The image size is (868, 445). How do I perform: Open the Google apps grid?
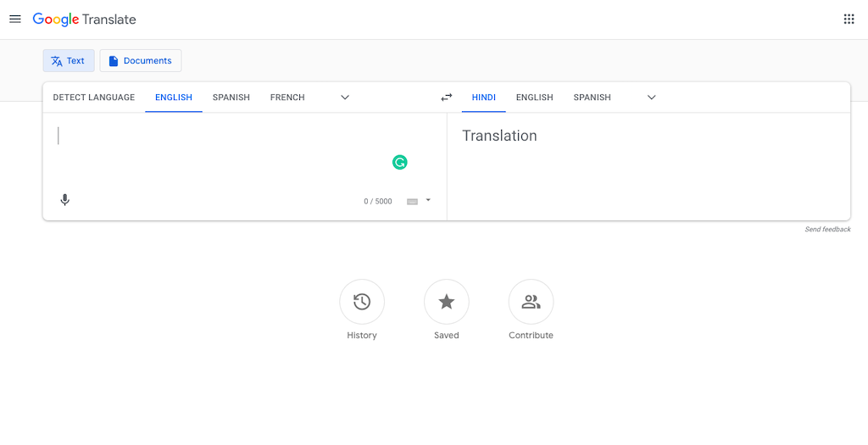pyautogui.click(x=849, y=19)
